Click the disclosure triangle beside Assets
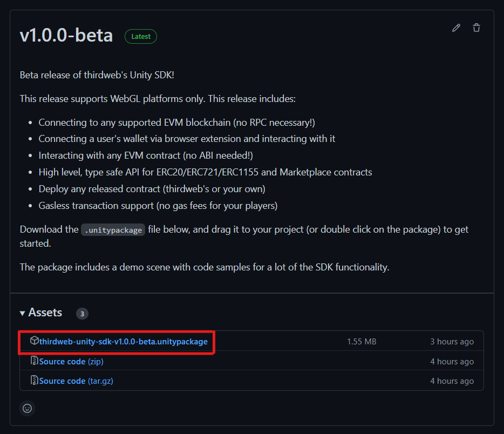 click(x=22, y=313)
